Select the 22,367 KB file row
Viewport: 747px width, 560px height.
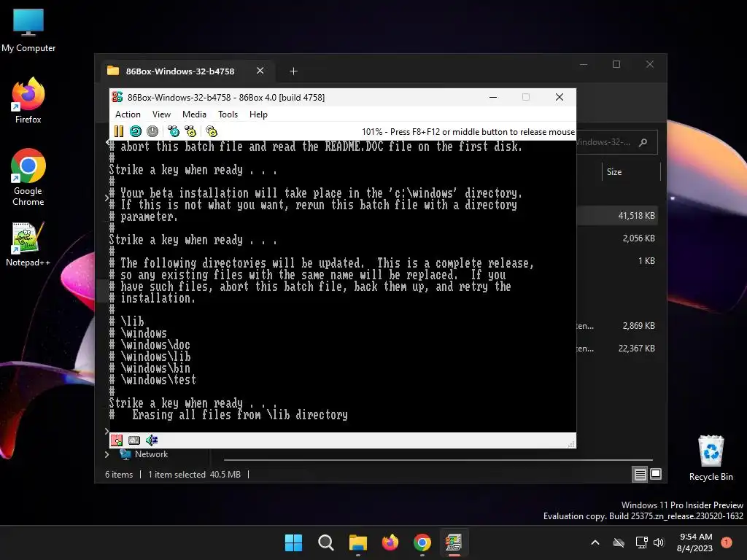tap(618, 349)
